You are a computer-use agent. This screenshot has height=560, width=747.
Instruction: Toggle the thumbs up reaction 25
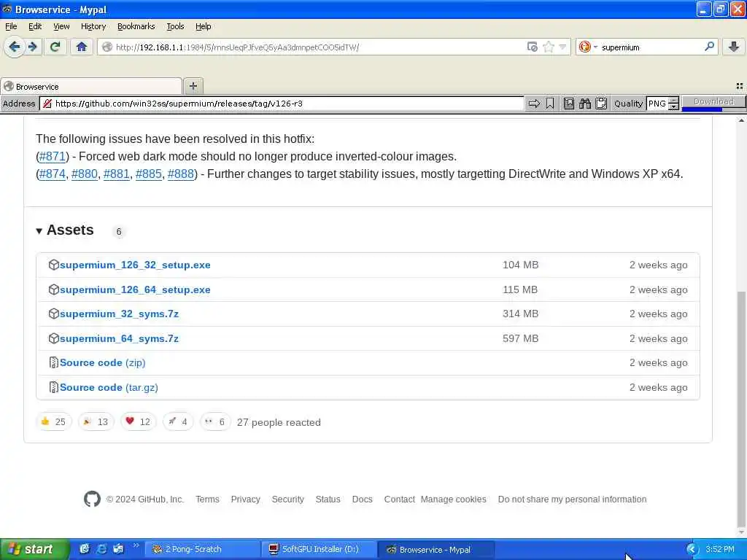[x=53, y=421]
